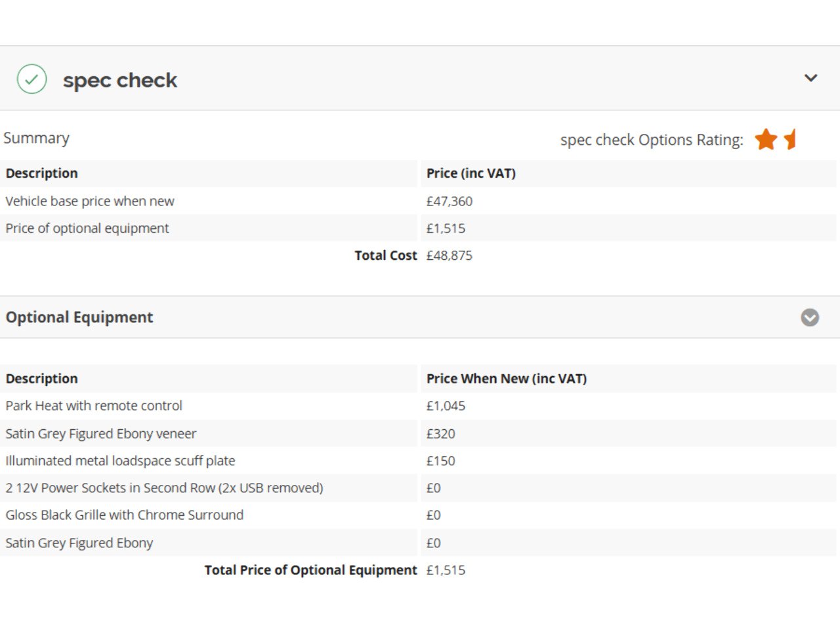This screenshot has height=630, width=840.
Task: Click the £0 price for Gloss Black Grille
Action: (434, 515)
